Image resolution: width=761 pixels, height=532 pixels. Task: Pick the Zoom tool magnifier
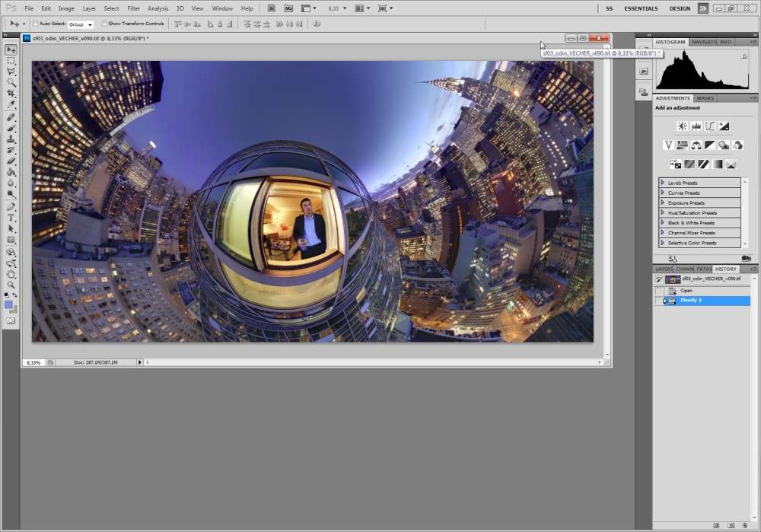[x=11, y=285]
